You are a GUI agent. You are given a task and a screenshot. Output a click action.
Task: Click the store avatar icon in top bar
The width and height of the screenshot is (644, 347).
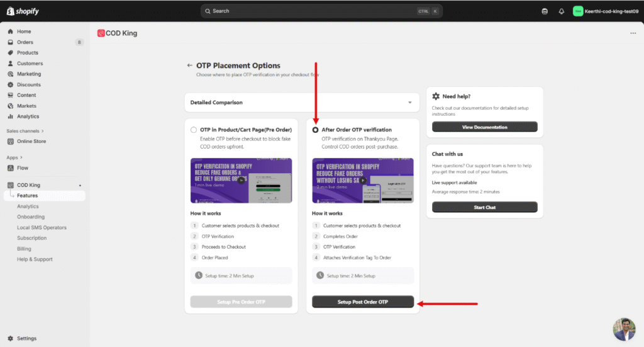(x=578, y=11)
